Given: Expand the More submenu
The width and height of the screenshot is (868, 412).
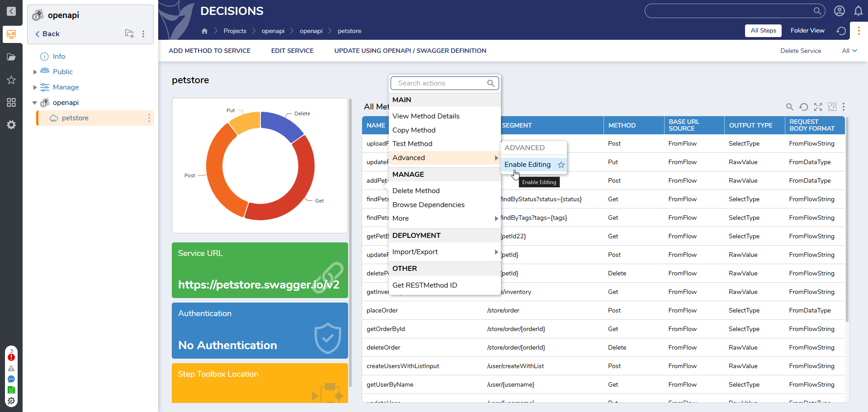Looking at the screenshot, I should coord(445,218).
